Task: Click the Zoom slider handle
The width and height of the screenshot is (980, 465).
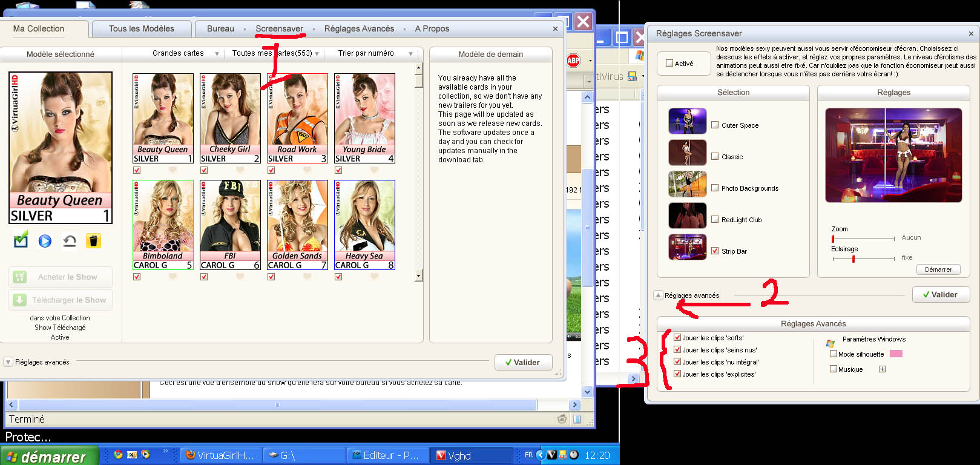Action: (x=833, y=239)
